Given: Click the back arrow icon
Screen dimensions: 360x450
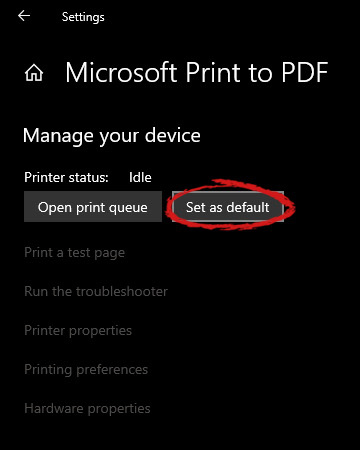Looking at the screenshot, I should pos(24,16).
